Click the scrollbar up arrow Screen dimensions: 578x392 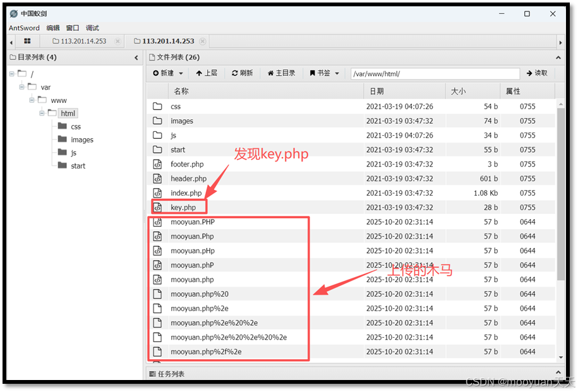click(561, 104)
